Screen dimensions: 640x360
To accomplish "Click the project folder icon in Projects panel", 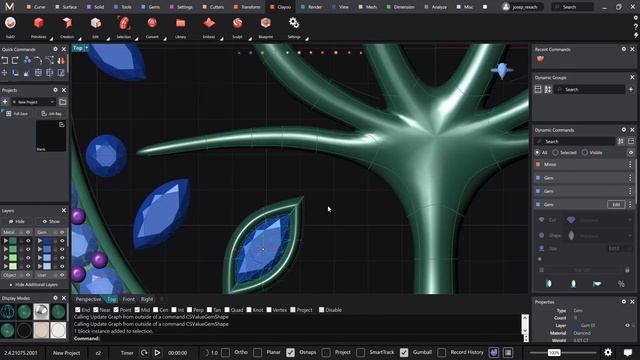I will (x=62, y=102).
